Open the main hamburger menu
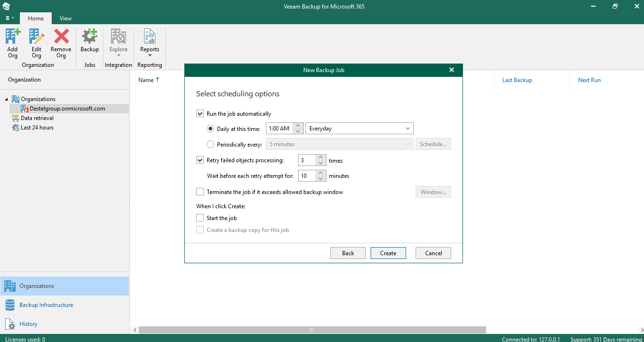This screenshot has width=644, height=342. (9, 18)
